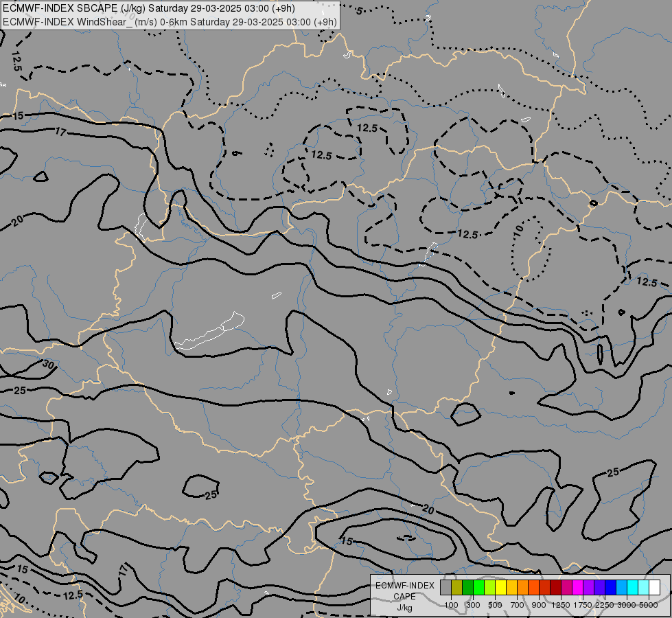Click the CAPE label in the legend

(404, 597)
